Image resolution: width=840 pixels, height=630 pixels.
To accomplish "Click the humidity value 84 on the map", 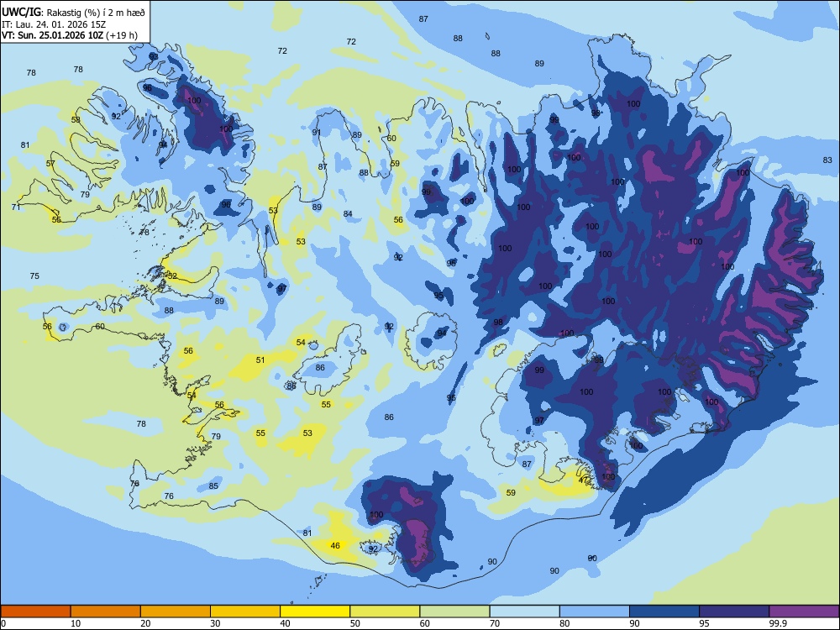I will tap(349, 213).
